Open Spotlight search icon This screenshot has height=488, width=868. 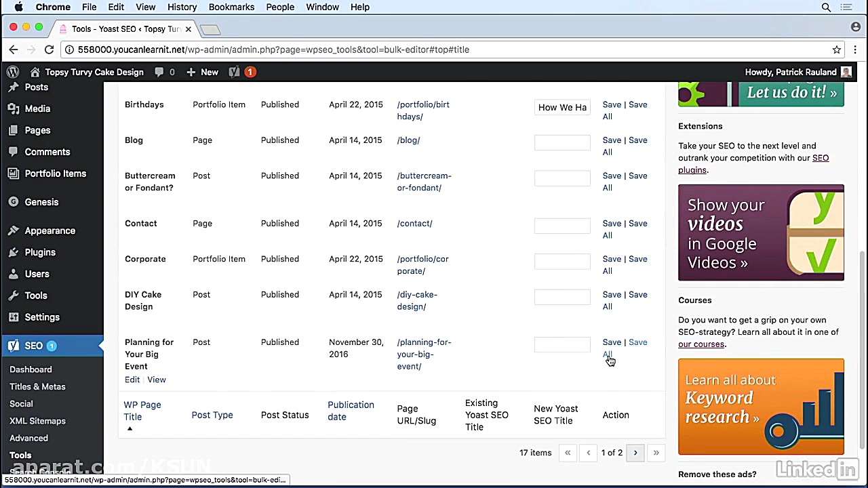coord(826,7)
